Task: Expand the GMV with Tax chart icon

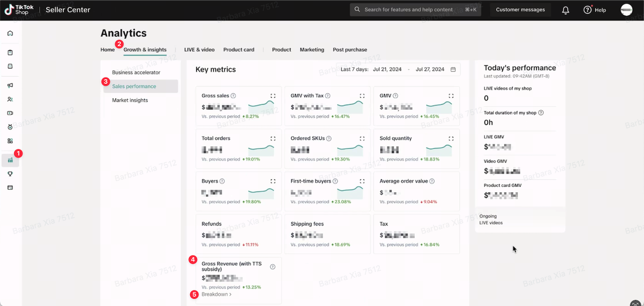Action: click(362, 96)
